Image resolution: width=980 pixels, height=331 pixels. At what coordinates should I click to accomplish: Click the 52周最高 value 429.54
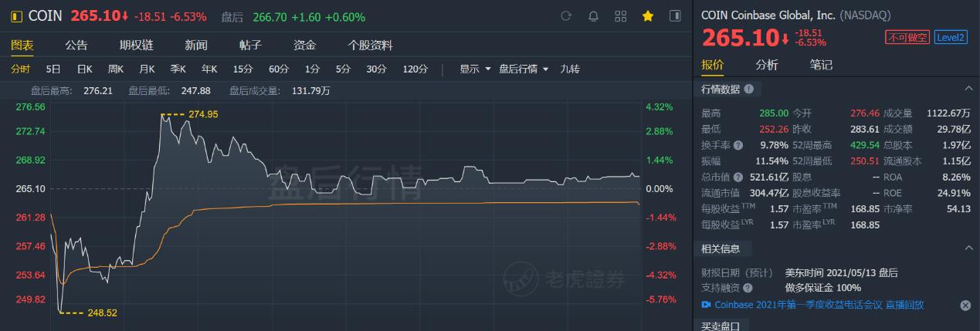(866, 145)
